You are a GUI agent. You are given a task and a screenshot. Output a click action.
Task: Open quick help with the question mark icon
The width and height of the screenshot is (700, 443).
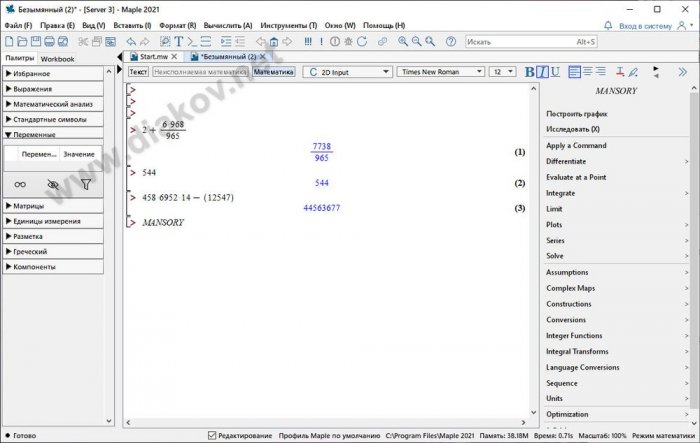pyautogui.click(x=451, y=42)
